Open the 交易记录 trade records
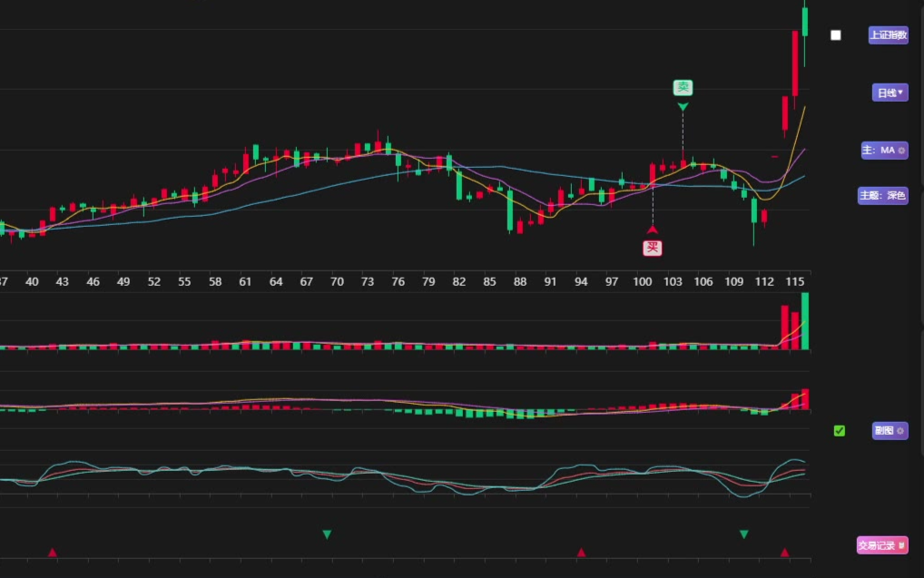Viewport: 924px width, 578px height. pyautogui.click(x=881, y=545)
